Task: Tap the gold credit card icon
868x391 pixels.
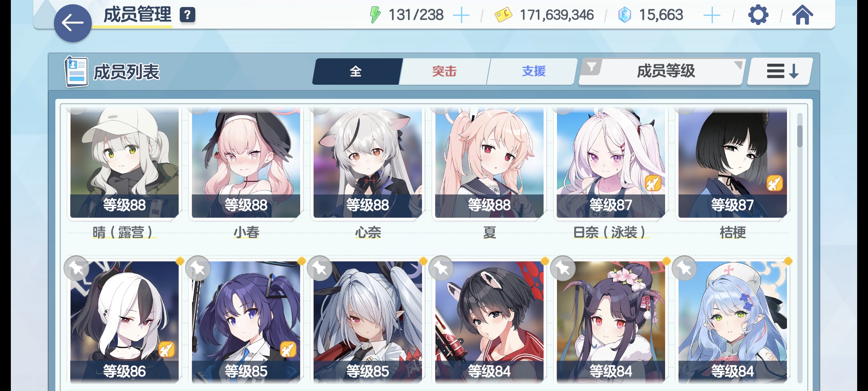Action: pyautogui.click(x=503, y=15)
